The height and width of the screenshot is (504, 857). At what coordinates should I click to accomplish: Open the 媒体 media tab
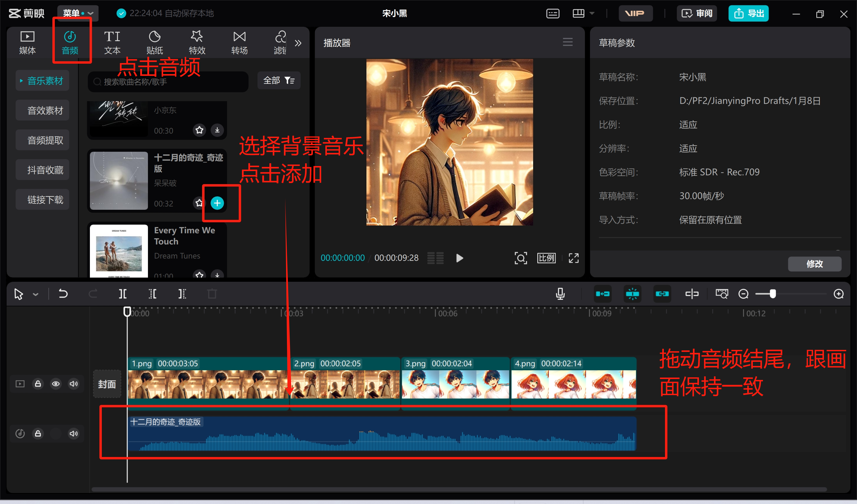point(27,43)
